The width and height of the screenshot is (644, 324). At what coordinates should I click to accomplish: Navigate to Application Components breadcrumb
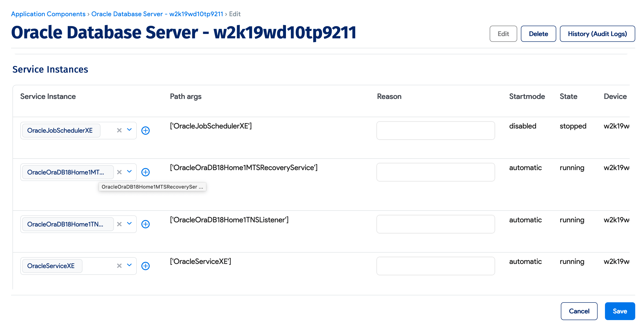48,14
